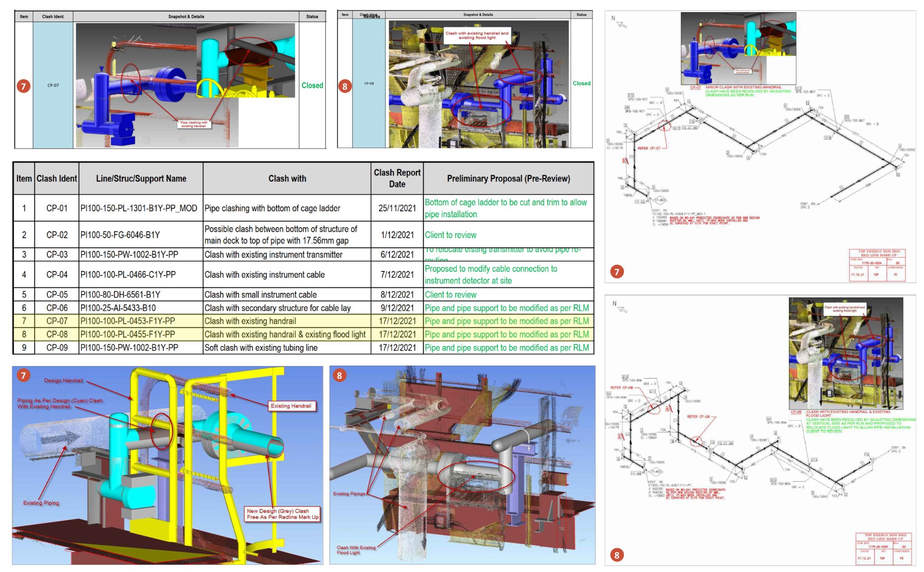Click the Snapshot & Details header cell

187,16
